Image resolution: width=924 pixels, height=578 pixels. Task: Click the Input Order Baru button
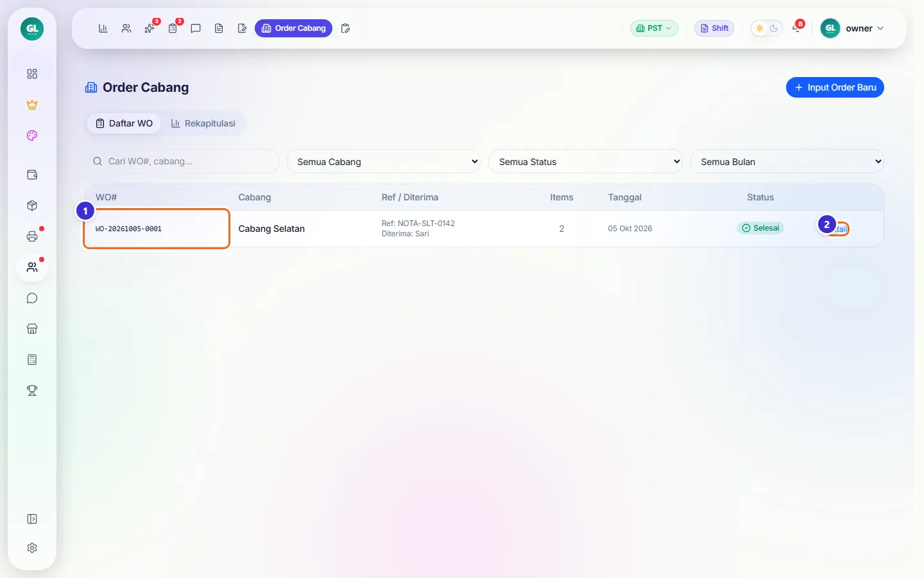pos(835,87)
